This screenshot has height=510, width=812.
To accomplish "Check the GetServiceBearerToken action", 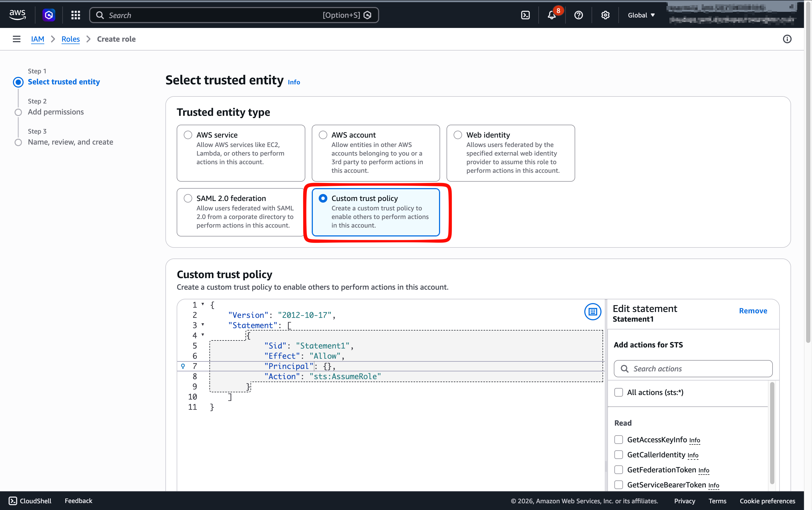I will coord(618,485).
